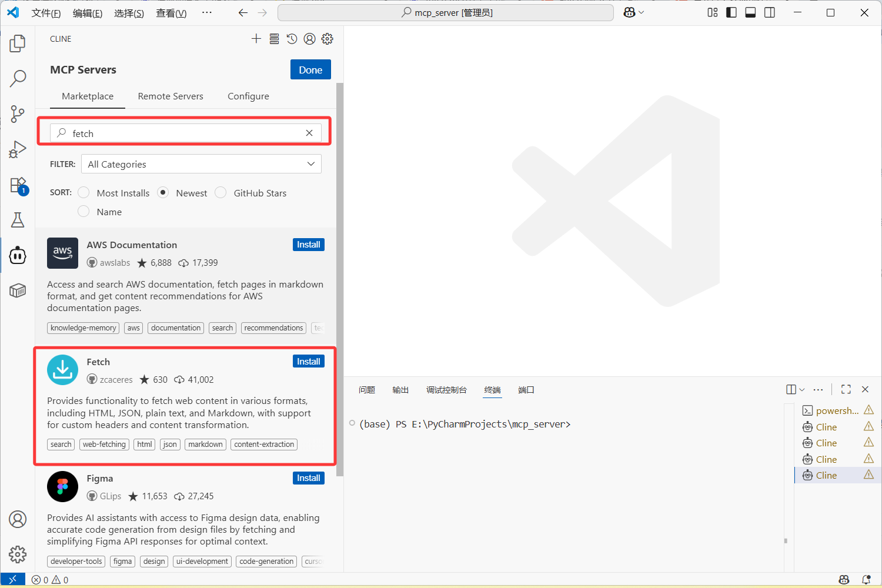Click the marketplace vertical scrollbar
Screen dimensions: 882x588
(x=340, y=279)
